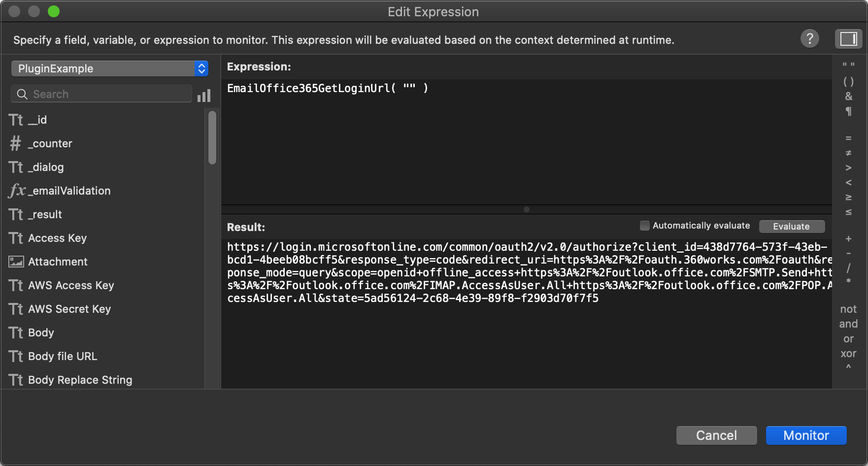Toggle the right sidebar panel icon
This screenshot has height=466, width=868.
(x=848, y=39)
